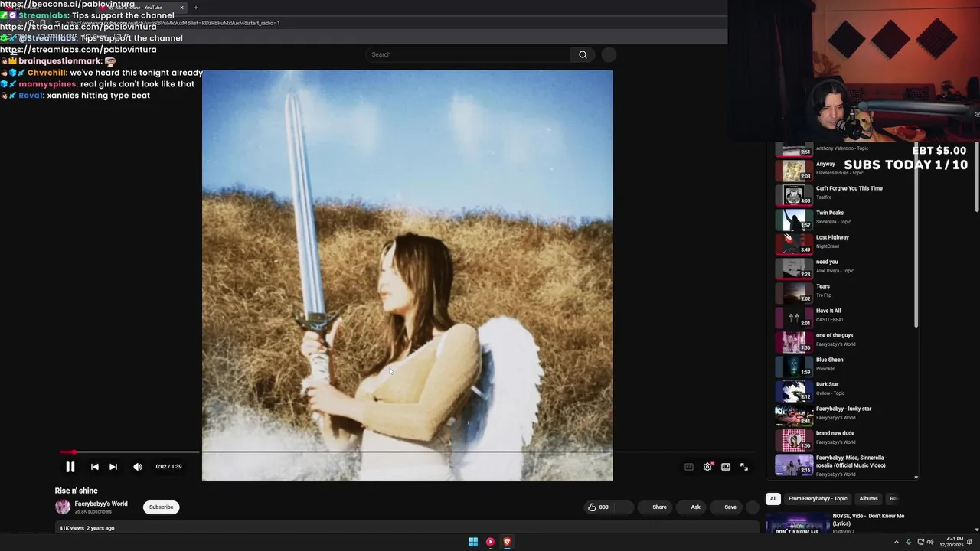Open the red circular app in the taskbar
The height and width of the screenshot is (551, 980).
[x=490, y=542]
